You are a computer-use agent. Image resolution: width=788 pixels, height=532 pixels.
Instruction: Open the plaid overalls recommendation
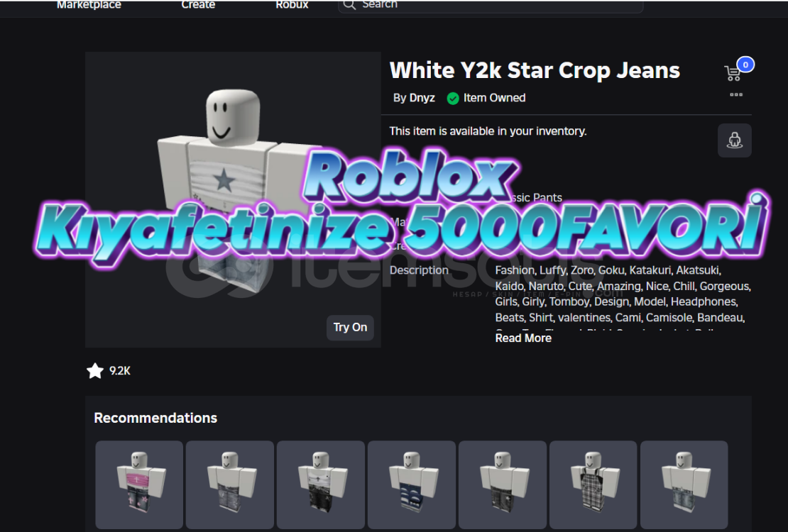(593, 484)
